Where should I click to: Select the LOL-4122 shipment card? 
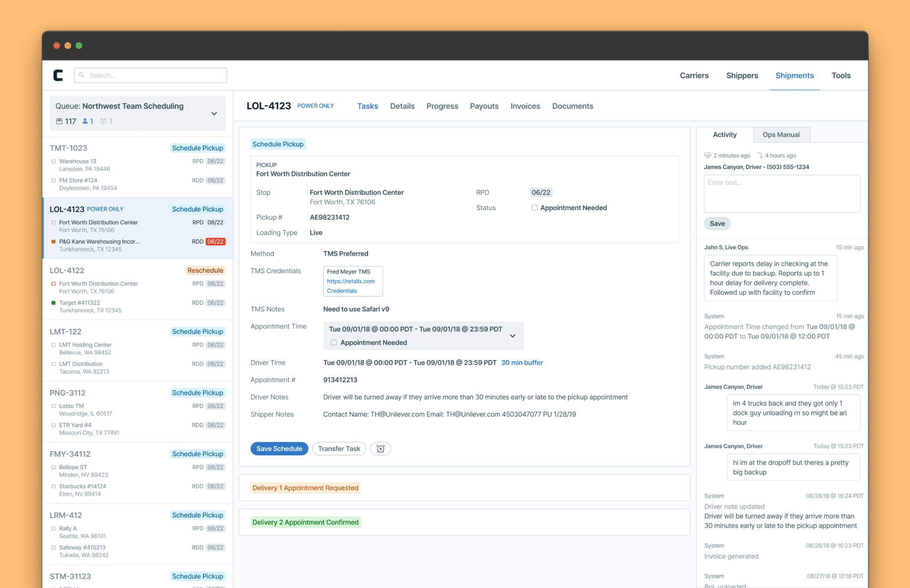[x=137, y=290]
